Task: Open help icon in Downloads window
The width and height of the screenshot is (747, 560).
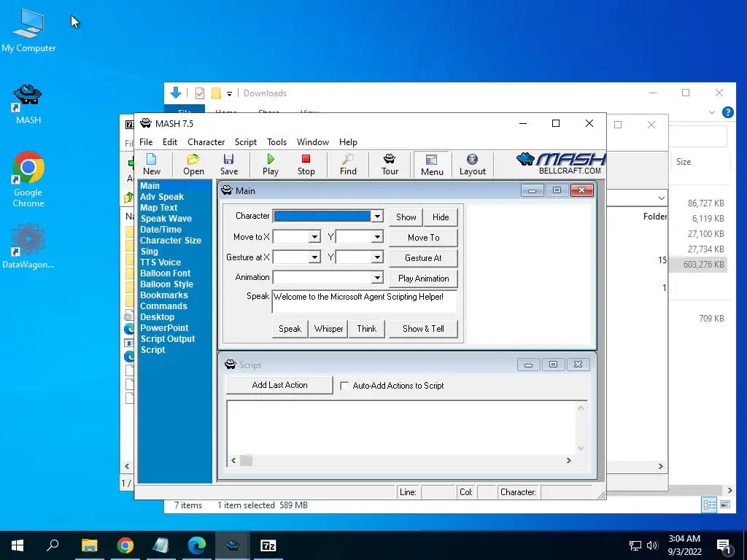Action: click(x=727, y=112)
